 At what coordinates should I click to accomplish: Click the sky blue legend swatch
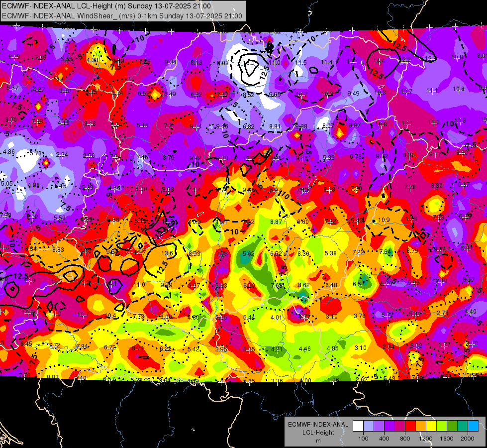pyautogui.click(x=473, y=426)
